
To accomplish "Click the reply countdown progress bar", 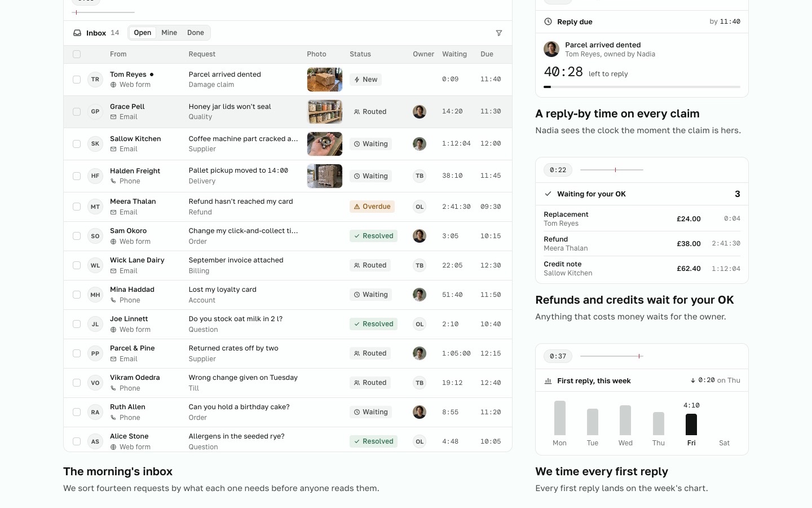I will coord(642,87).
